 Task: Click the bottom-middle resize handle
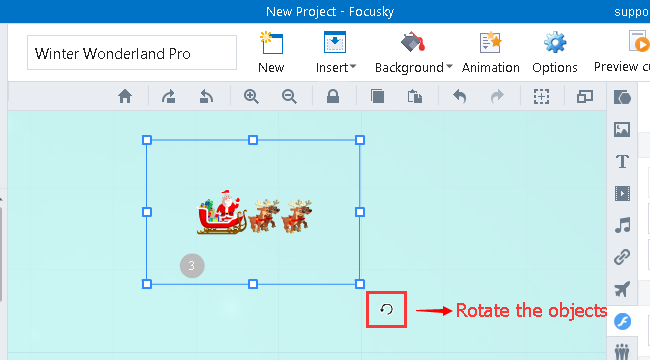[x=253, y=284]
